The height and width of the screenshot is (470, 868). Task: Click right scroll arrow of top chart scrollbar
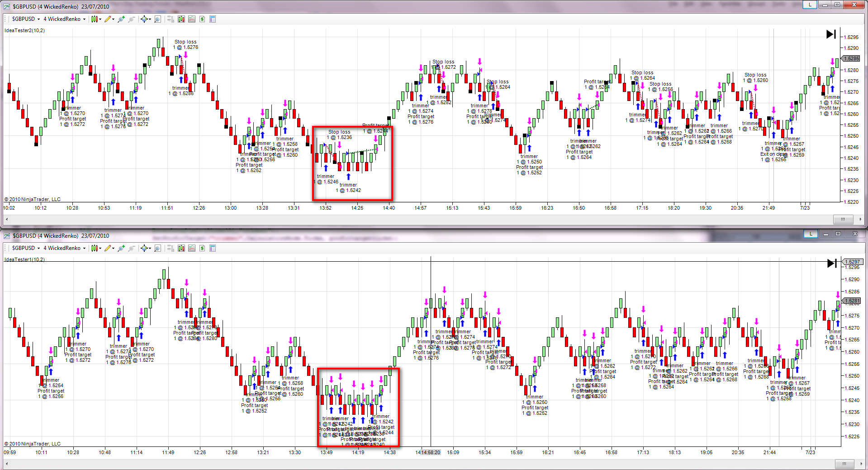click(x=860, y=219)
